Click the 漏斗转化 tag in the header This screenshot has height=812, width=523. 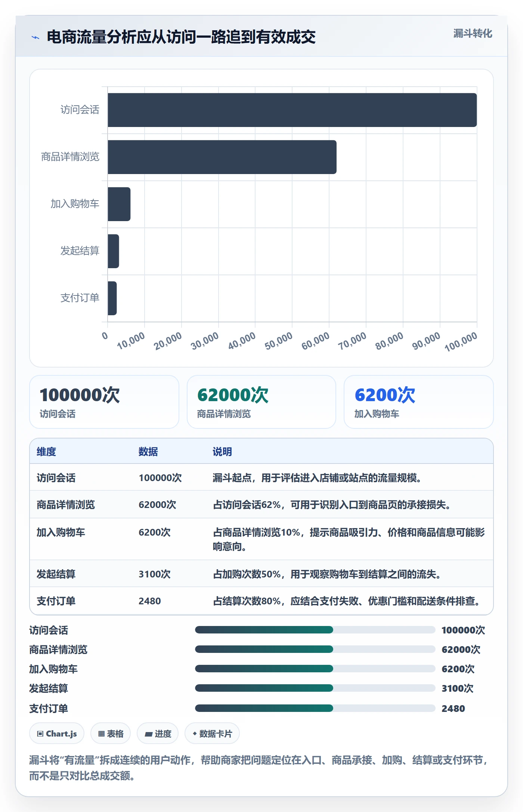[473, 34]
